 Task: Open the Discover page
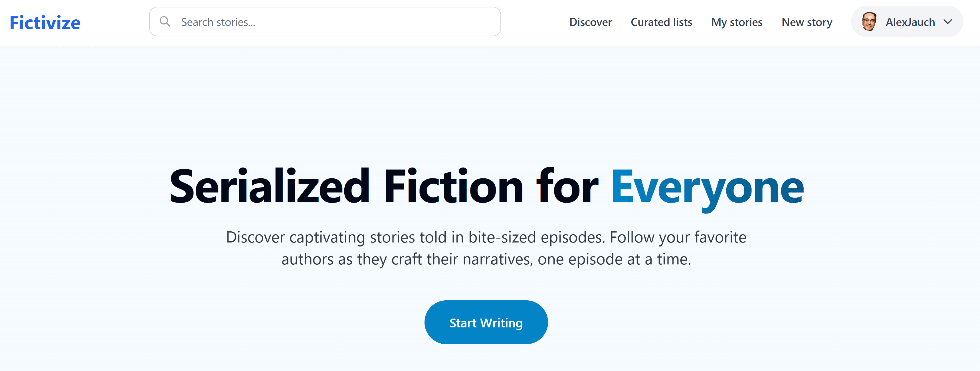tap(591, 22)
